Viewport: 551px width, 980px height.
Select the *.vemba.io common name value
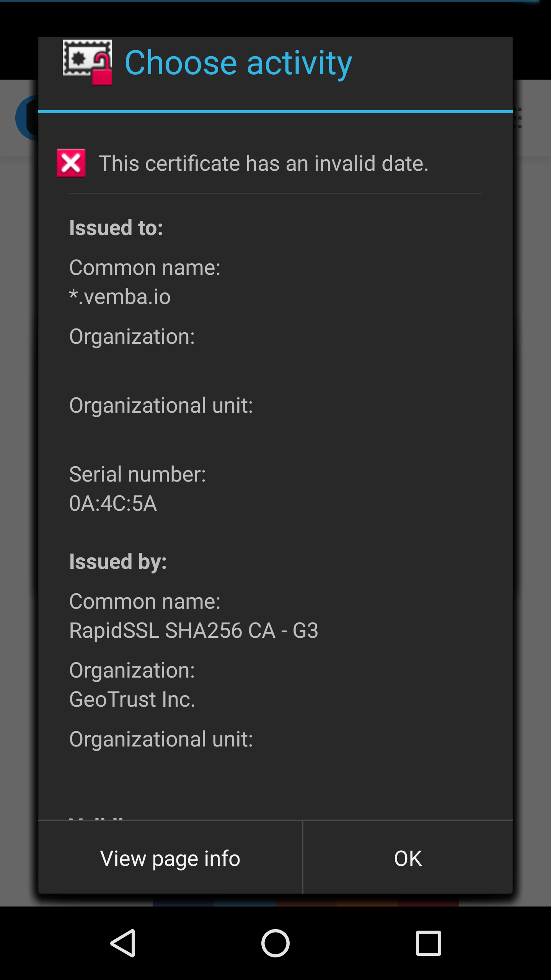120,297
